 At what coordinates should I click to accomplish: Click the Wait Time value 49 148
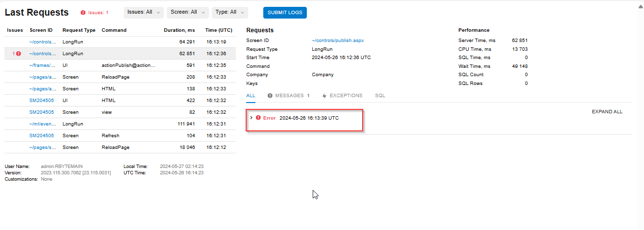pos(520,66)
